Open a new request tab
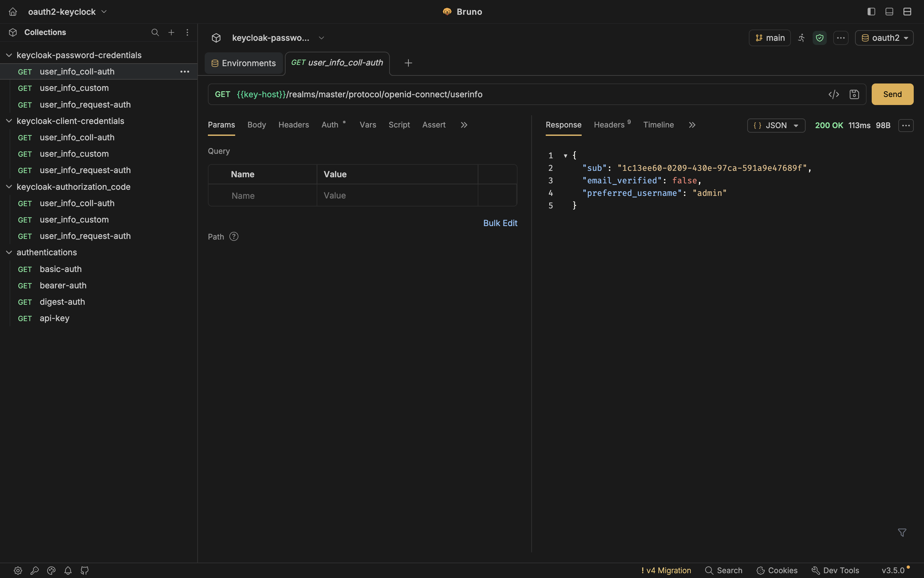924x578 pixels. click(408, 63)
